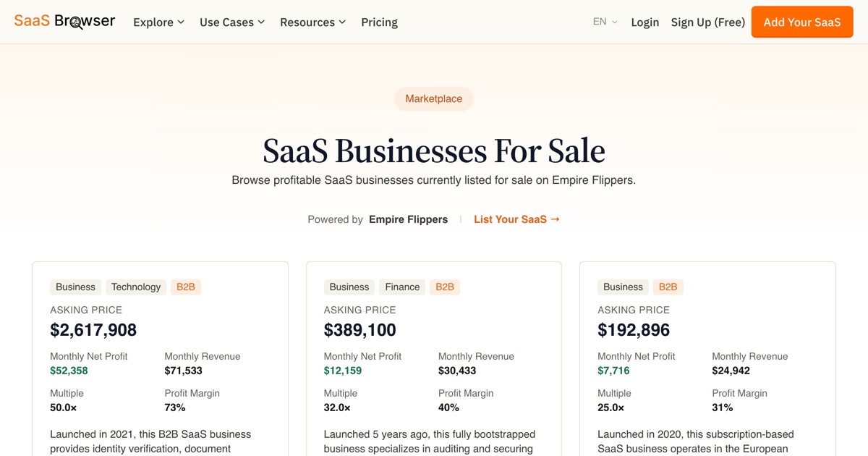Select the $7,716 monthly net profit value
Screen dimensions: 868x456
click(613, 371)
